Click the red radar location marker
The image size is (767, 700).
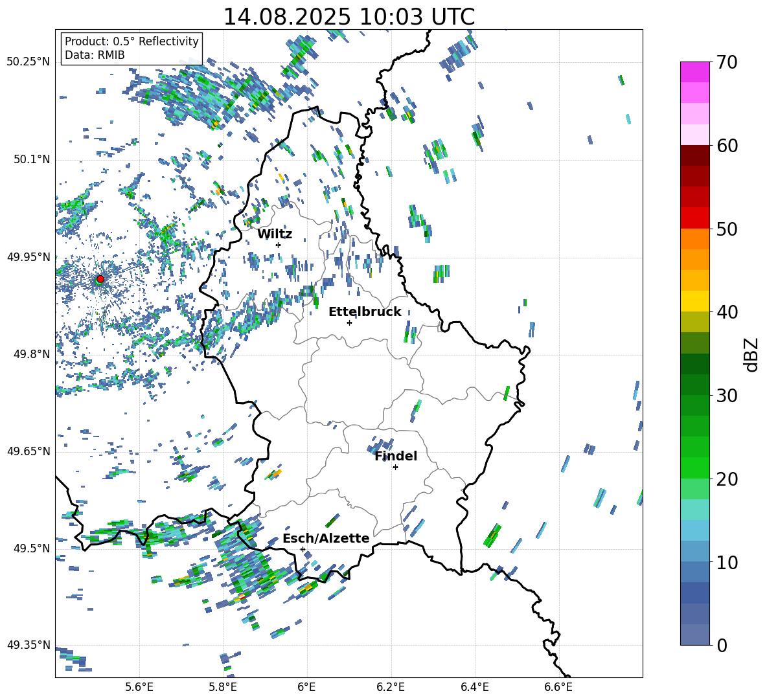point(100,278)
